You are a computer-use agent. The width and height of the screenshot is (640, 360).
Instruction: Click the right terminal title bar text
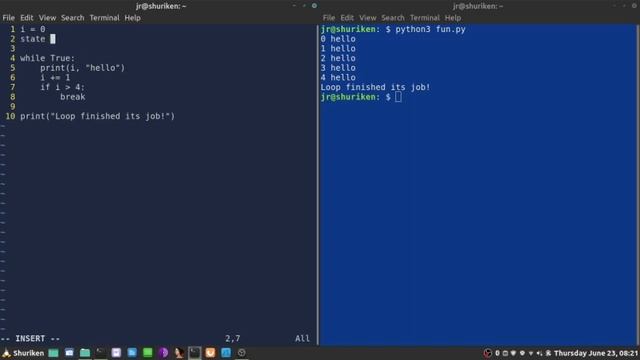coord(478,6)
